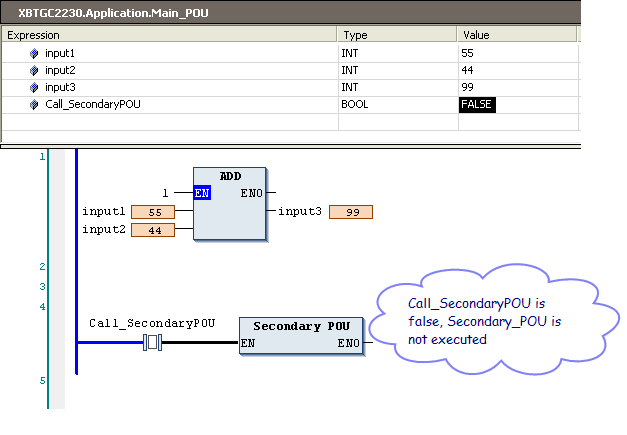Click the input3 output label of ADD block
Image resolution: width=627 pixels, height=435 pixels.
click(x=300, y=211)
